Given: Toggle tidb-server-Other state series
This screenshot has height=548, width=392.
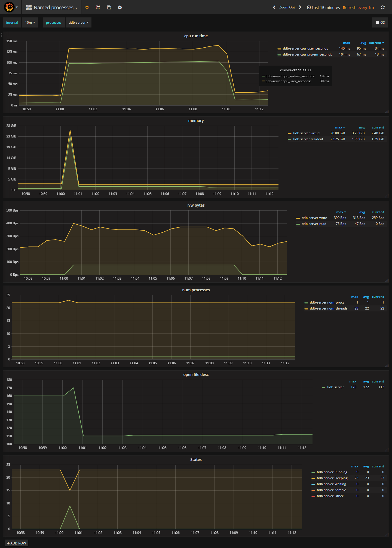Looking at the screenshot, I should [330, 496].
